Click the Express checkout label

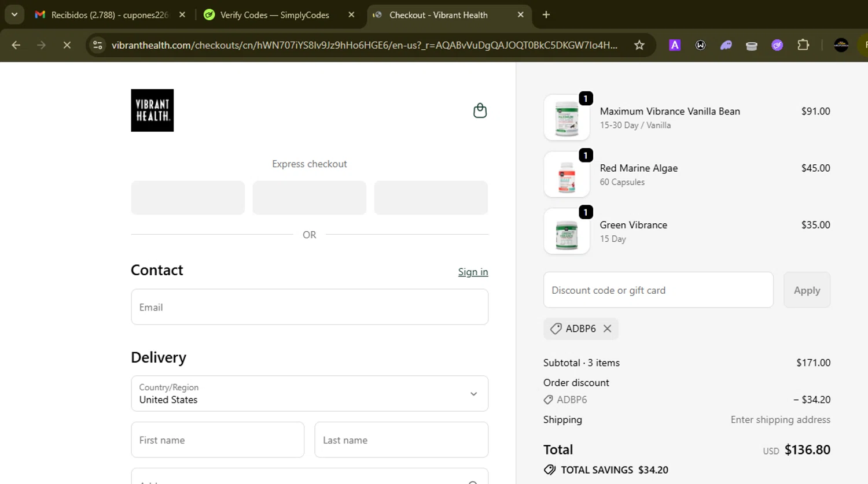pyautogui.click(x=310, y=164)
